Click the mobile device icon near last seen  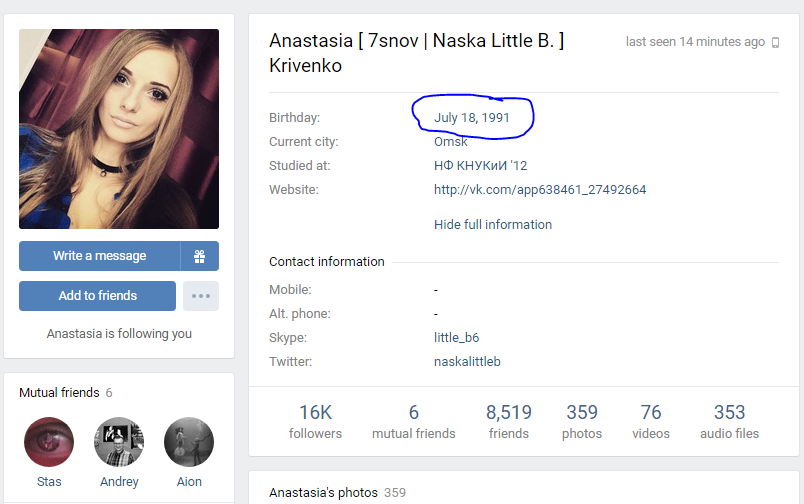(x=775, y=43)
